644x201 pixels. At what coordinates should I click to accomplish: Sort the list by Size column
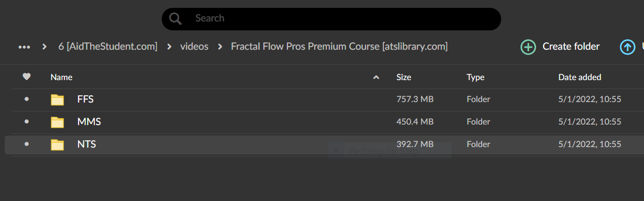point(404,77)
